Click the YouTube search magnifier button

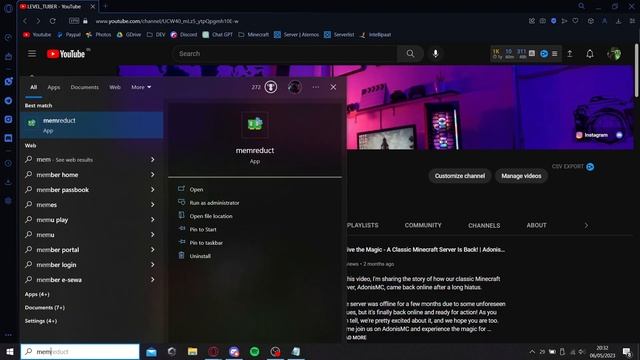click(x=410, y=53)
